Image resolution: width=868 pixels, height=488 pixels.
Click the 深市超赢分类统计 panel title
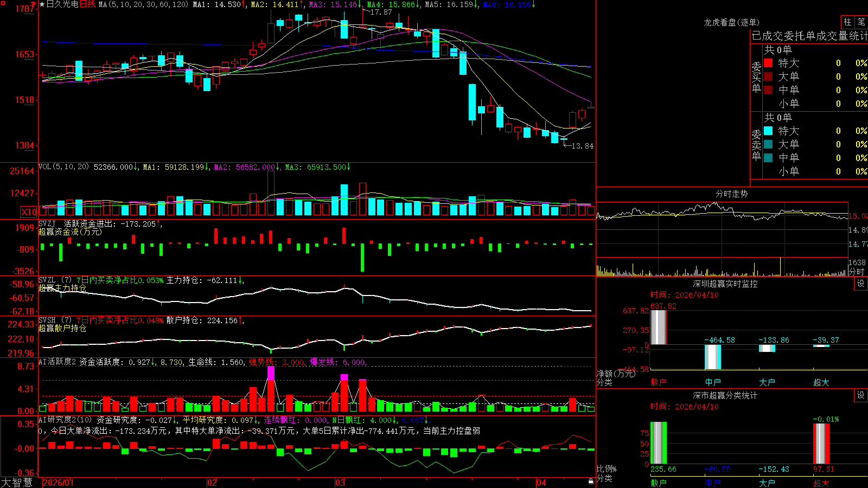[x=725, y=395]
